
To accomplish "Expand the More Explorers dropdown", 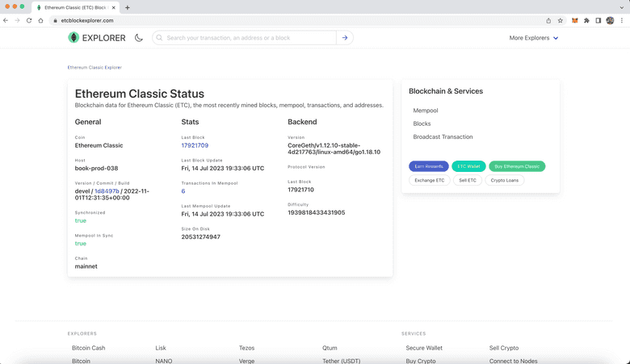I will point(534,38).
